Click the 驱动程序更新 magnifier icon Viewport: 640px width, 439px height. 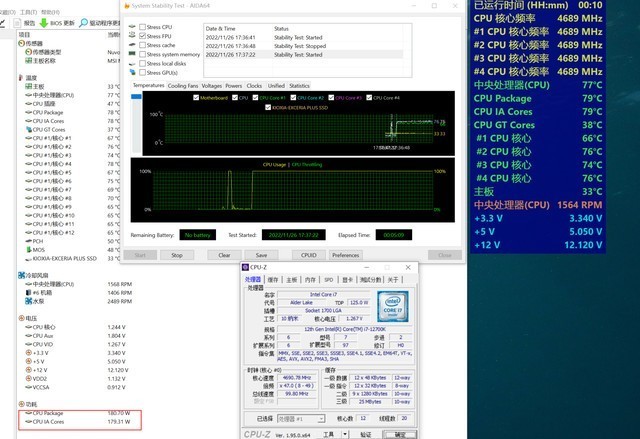pyautogui.click(x=84, y=21)
